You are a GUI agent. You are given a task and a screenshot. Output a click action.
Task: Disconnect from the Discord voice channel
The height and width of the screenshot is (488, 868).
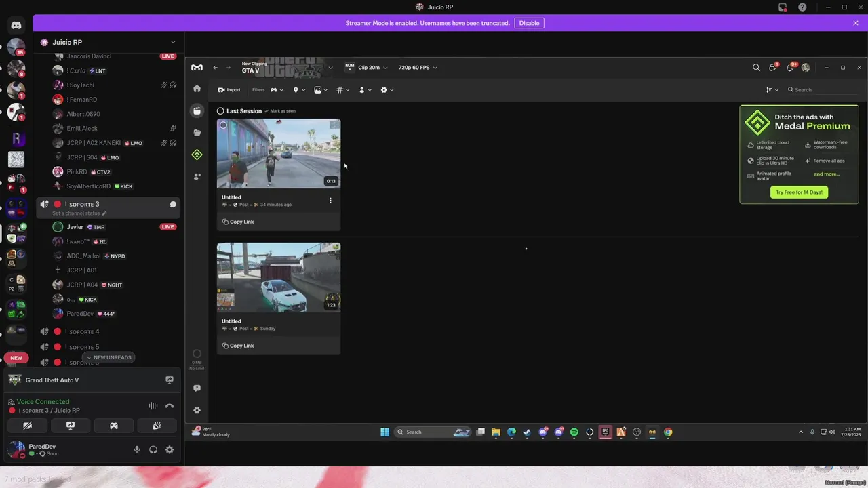tap(170, 406)
